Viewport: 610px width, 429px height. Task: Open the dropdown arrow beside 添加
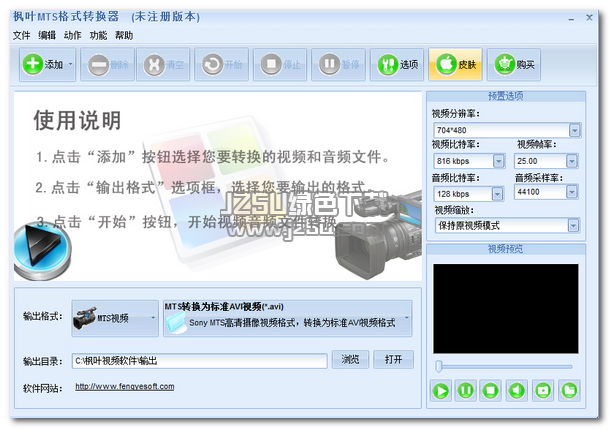(x=71, y=64)
